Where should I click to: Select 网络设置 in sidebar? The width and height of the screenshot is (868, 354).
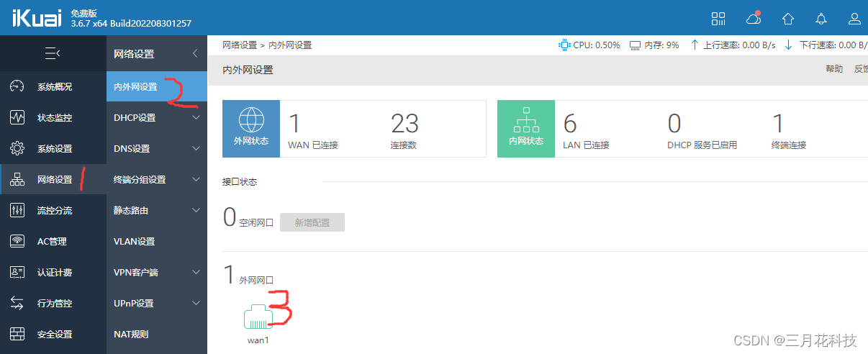(53, 180)
